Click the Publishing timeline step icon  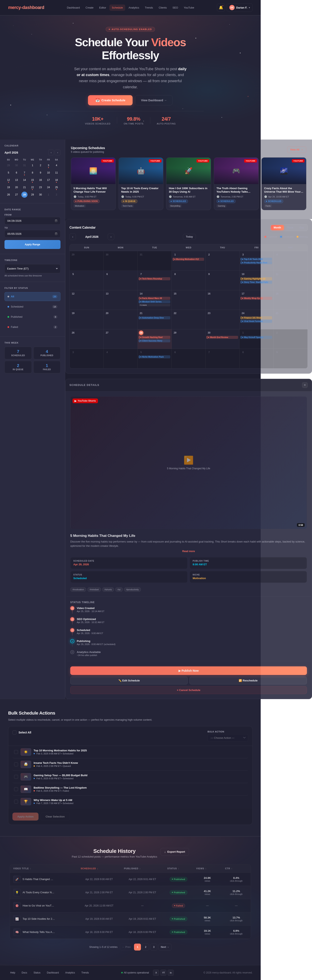(72, 641)
